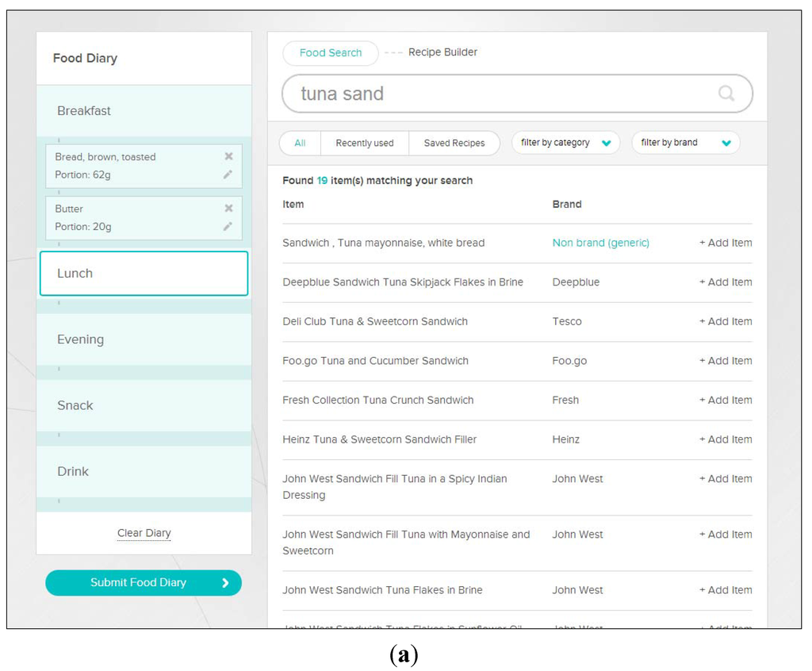Clear Diary link in sidebar
The height and width of the screenshot is (671, 812).
point(144,533)
